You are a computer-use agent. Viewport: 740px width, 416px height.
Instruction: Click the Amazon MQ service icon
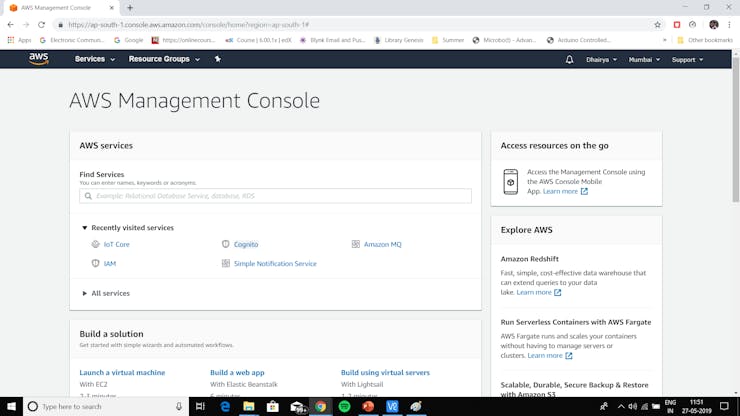[x=355, y=244]
